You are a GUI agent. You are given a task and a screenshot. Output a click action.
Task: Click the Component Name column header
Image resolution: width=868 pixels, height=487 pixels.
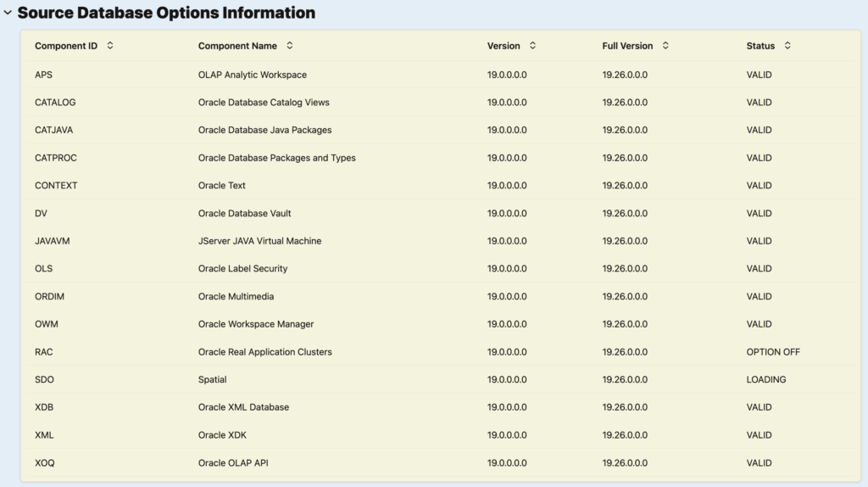tap(237, 46)
